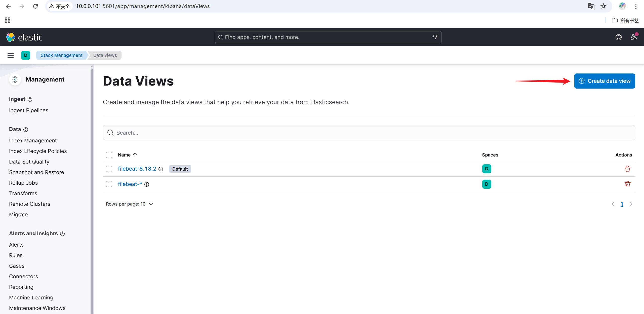Click the Ingest section help icon
The height and width of the screenshot is (314, 644).
tap(30, 99)
